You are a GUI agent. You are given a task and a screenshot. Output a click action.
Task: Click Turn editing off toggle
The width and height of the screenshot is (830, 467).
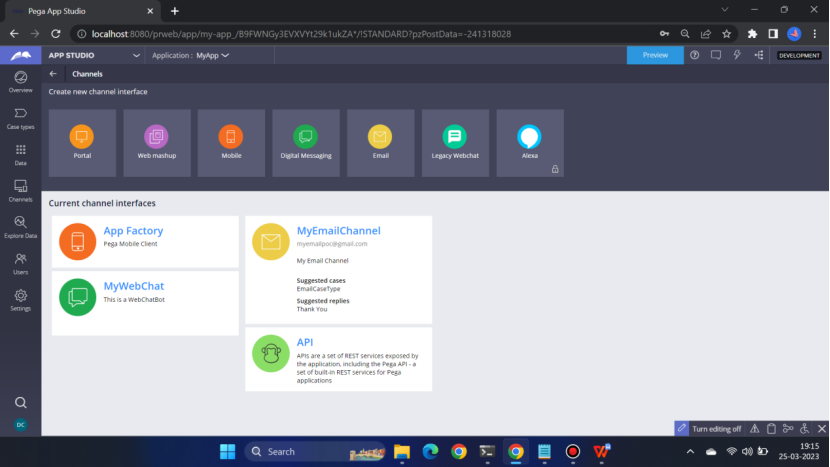710,429
